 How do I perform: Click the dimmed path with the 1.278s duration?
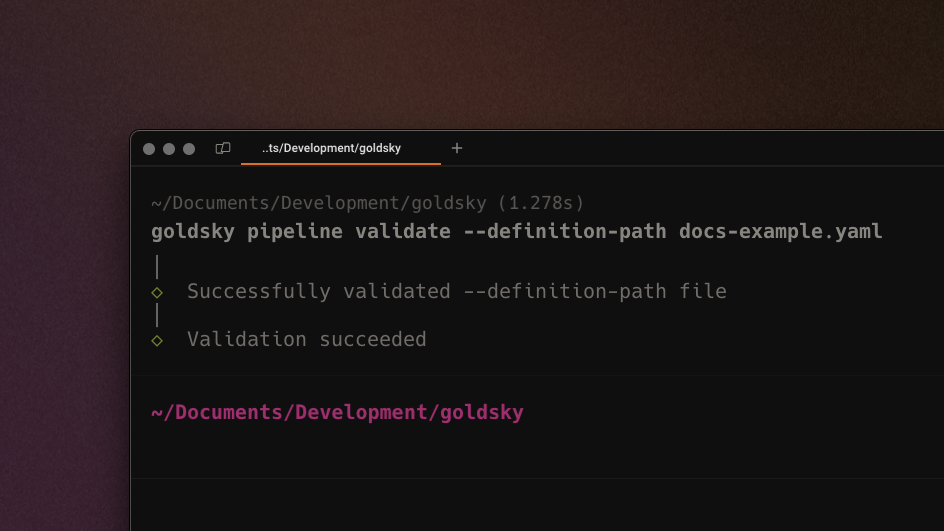click(367, 203)
